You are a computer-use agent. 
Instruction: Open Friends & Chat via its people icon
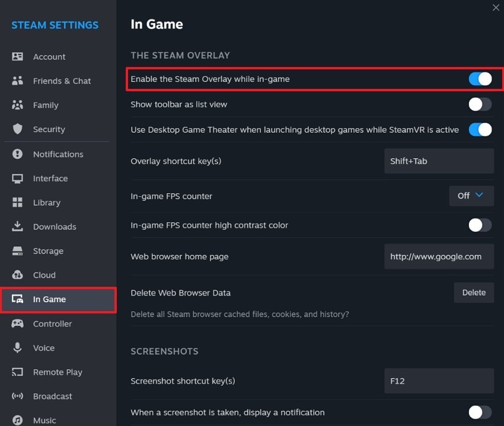17,81
